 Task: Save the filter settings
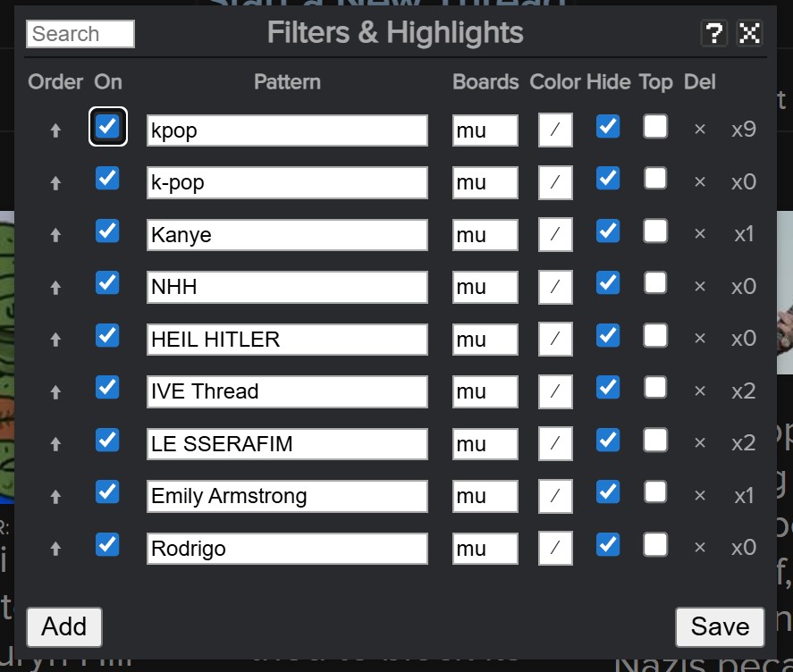coord(720,627)
